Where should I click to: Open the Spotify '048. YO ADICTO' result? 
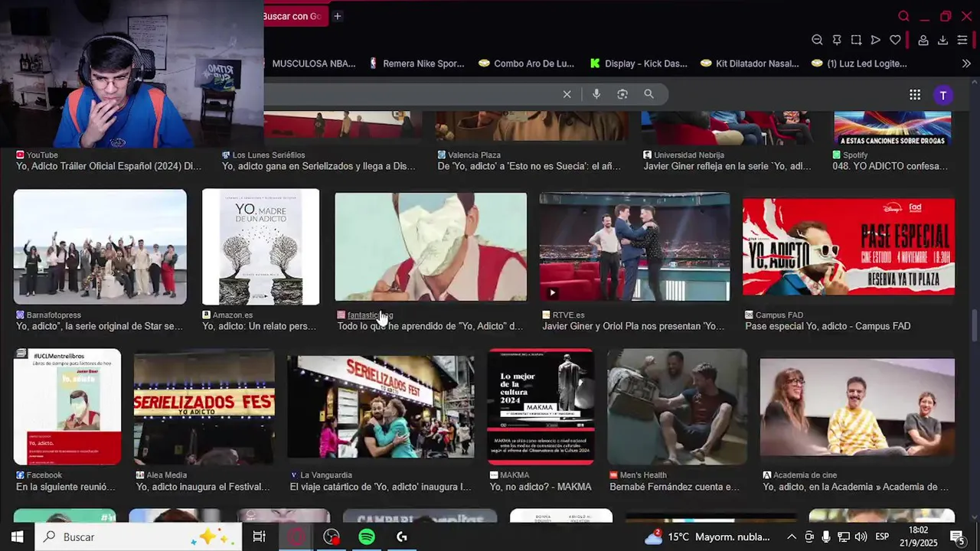(890, 166)
